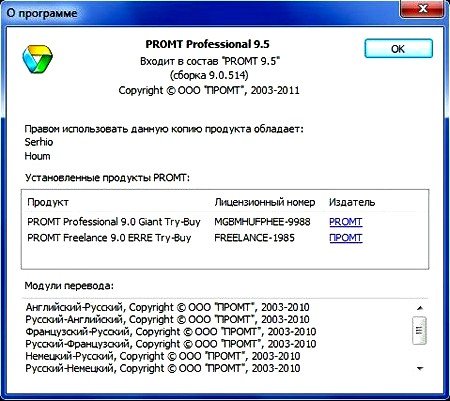
Task: Select the Русский-Французский module line
Action: pos(171,344)
